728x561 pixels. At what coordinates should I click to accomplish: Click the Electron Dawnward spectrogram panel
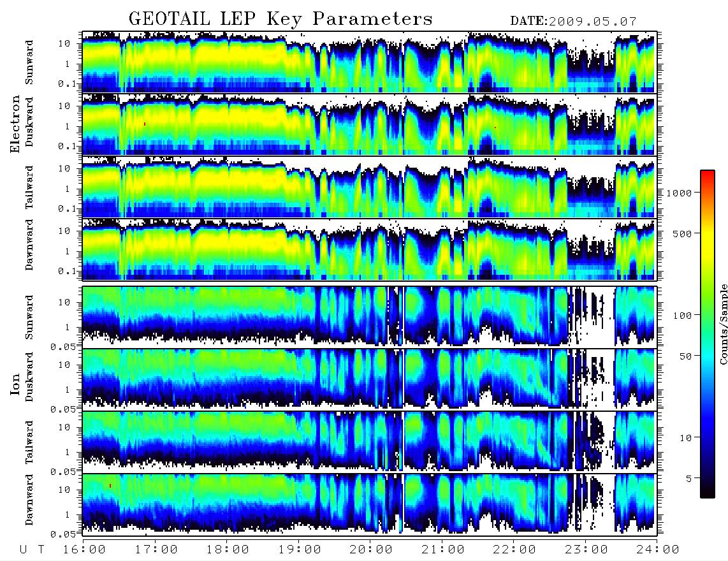click(x=370, y=249)
